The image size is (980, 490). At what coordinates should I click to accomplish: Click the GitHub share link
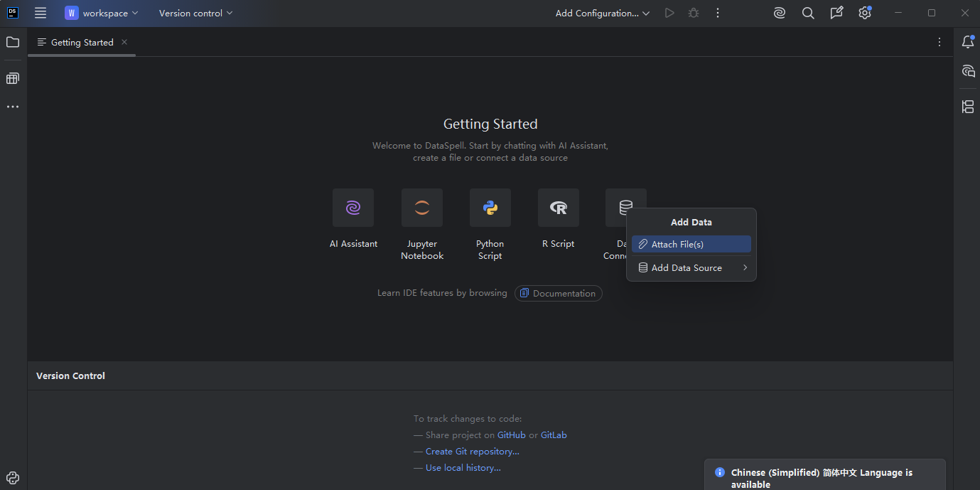pos(511,435)
